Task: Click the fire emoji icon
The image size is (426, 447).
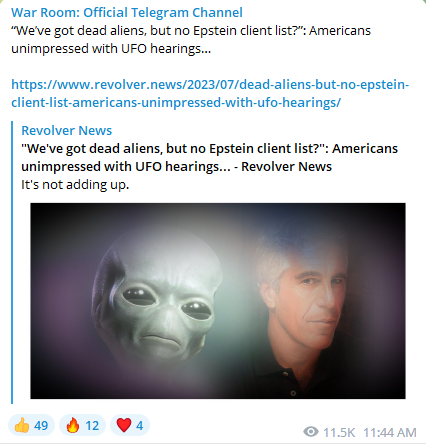Action: pyautogui.click(x=73, y=426)
